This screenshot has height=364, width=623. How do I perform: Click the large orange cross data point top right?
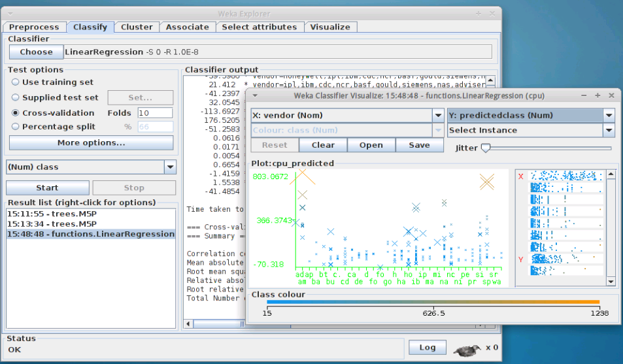pyautogui.click(x=487, y=182)
